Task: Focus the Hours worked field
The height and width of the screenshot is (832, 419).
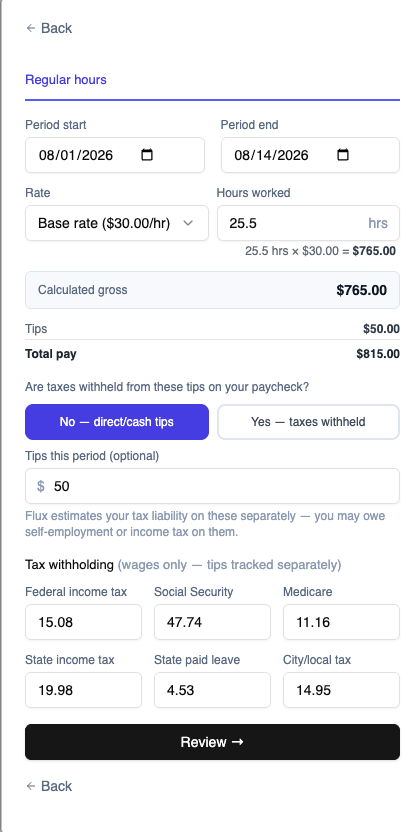Action: point(308,223)
